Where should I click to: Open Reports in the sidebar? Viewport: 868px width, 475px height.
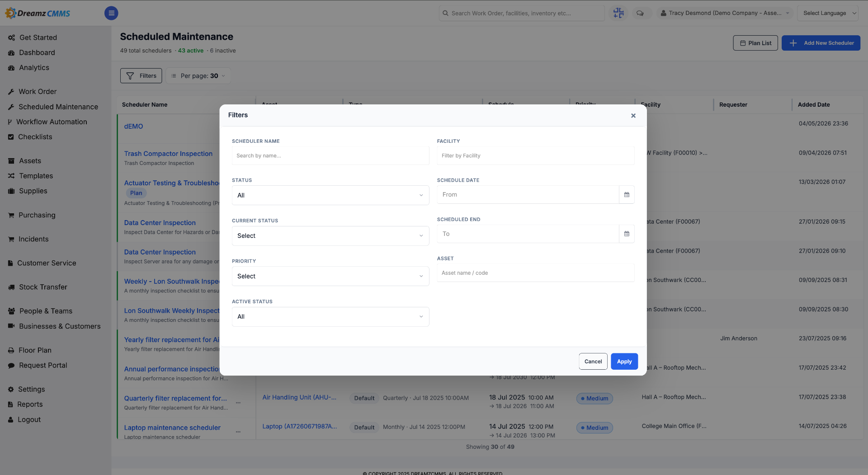[30, 404]
